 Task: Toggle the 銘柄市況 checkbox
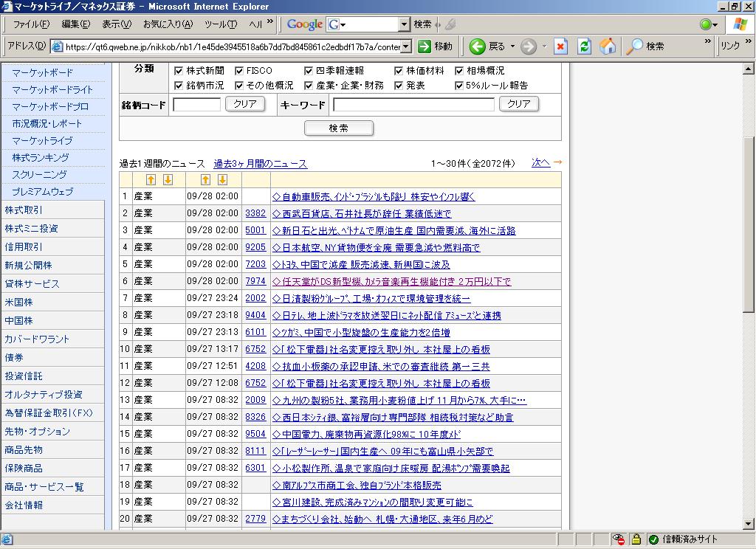point(179,86)
